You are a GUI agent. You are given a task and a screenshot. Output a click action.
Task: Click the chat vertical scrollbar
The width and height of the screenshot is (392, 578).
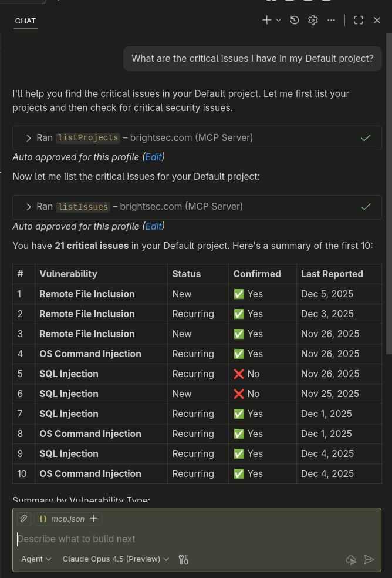pyautogui.click(x=388, y=194)
